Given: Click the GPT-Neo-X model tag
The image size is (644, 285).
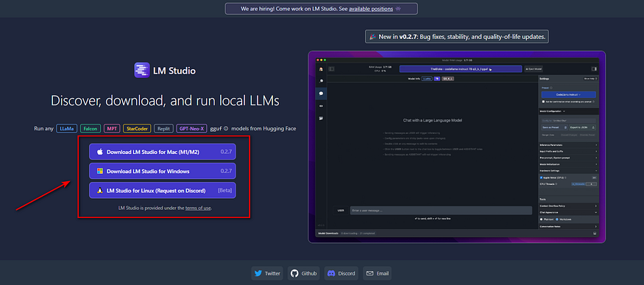Looking at the screenshot, I should (x=192, y=129).
